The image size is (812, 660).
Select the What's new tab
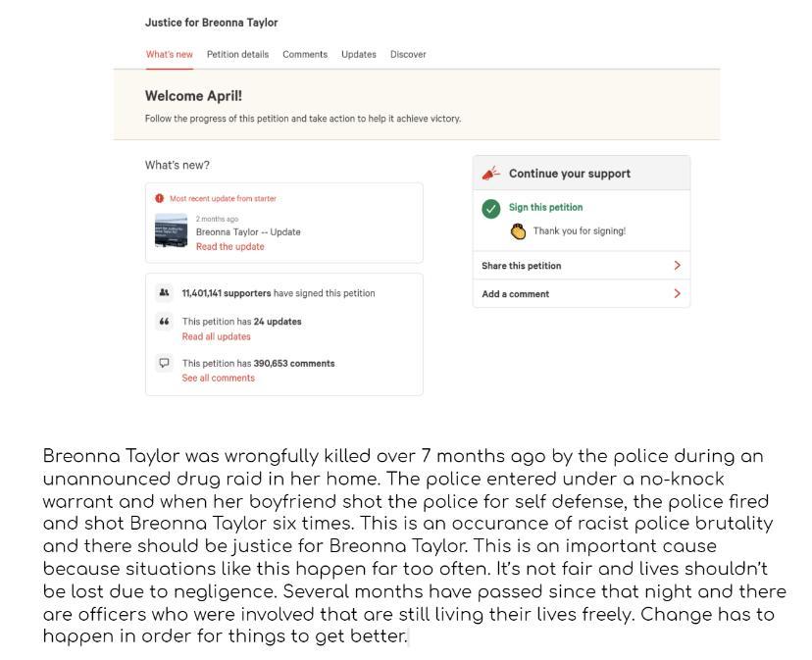170,55
